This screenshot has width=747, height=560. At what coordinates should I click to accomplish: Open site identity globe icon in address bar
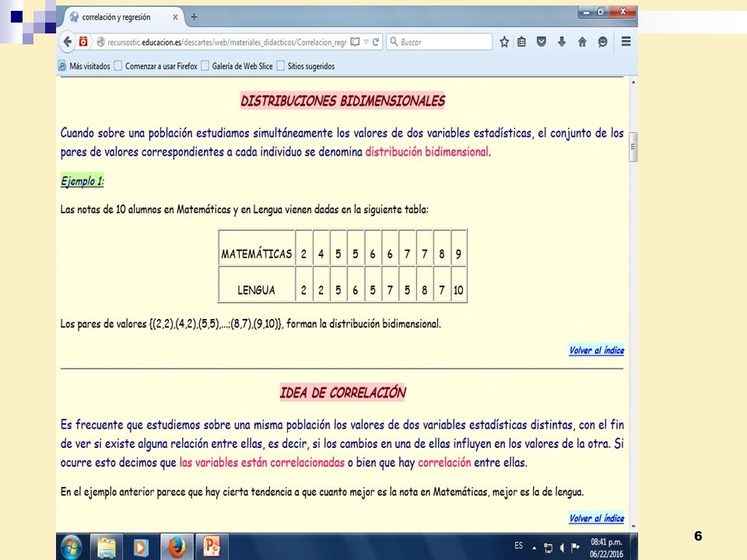coord(101,42)
